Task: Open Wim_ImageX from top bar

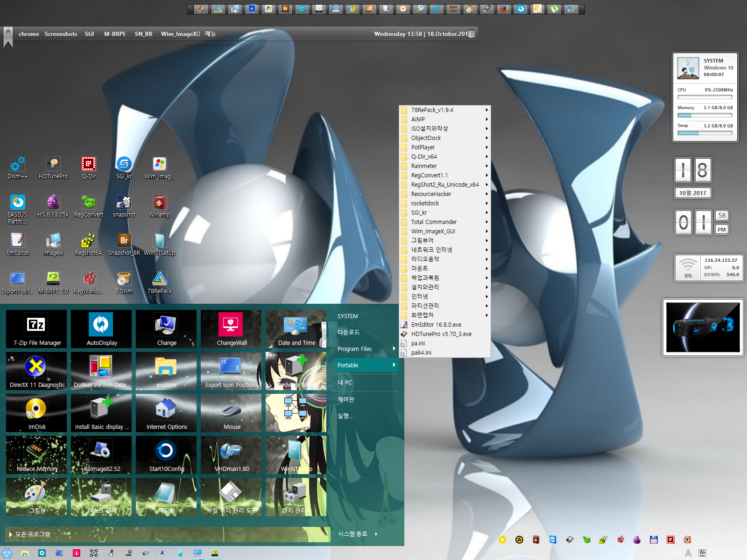Action: (180, 34)
